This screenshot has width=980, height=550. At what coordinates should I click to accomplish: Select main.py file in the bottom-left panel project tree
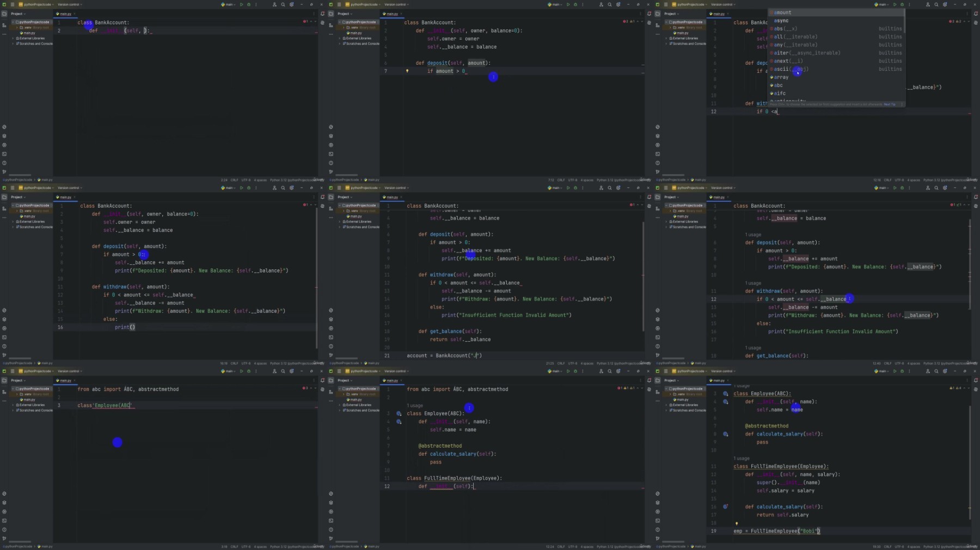tap(29, 399)
